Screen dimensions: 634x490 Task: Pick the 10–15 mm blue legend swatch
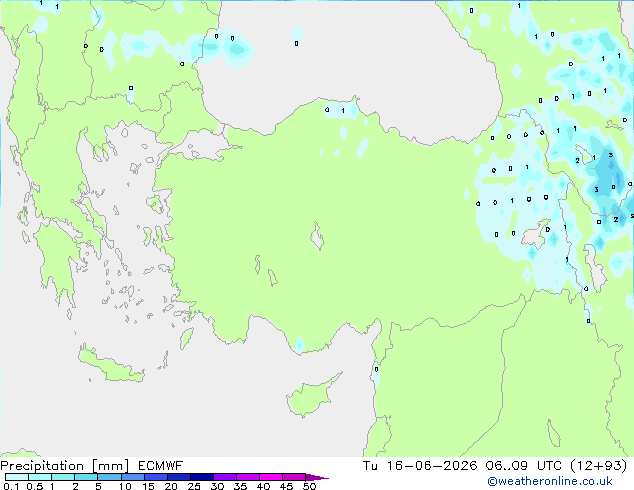[x=133, y=477]
